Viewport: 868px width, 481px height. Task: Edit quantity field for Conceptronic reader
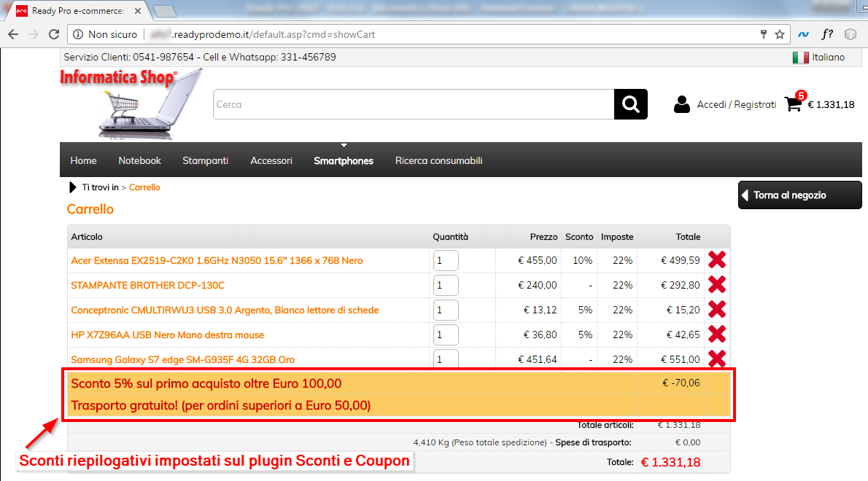(446, 310)
